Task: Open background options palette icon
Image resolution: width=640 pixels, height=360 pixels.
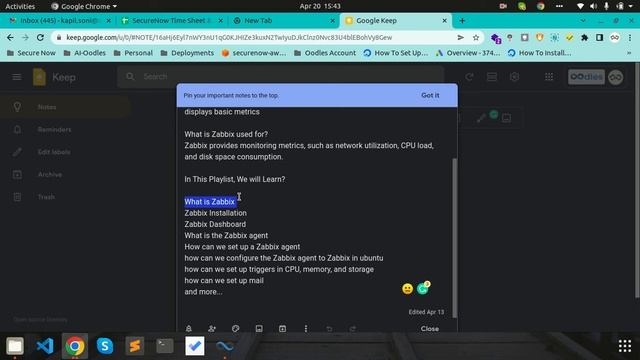Action: point(236,329)
